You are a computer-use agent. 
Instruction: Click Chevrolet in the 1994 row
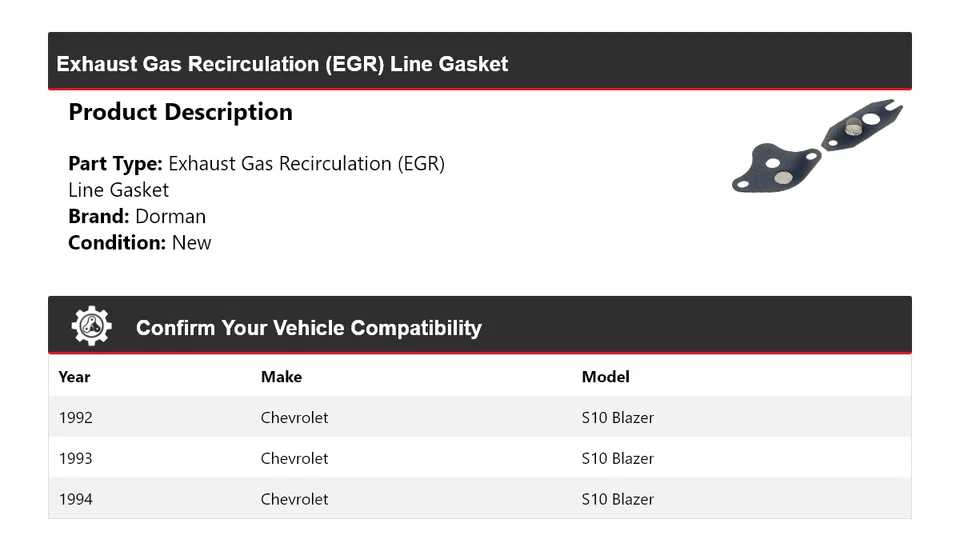click(x=294, y=499)
